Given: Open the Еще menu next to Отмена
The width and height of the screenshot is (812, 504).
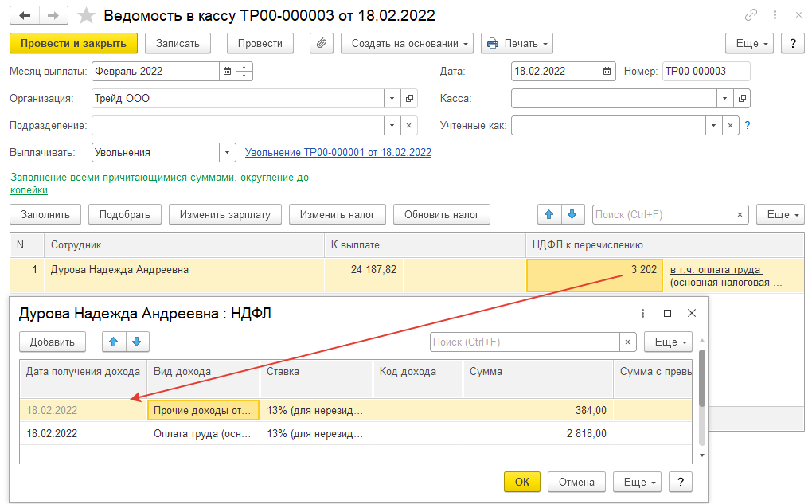Looking at the screenshot, I should pyautogui.click(x=637, y=482).
